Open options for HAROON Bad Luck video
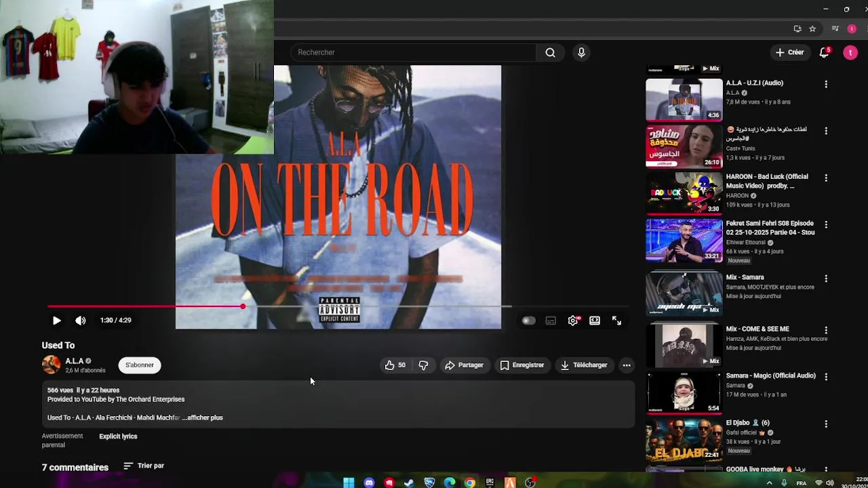This screenshot has height=488, width=868. coord(826,178)
